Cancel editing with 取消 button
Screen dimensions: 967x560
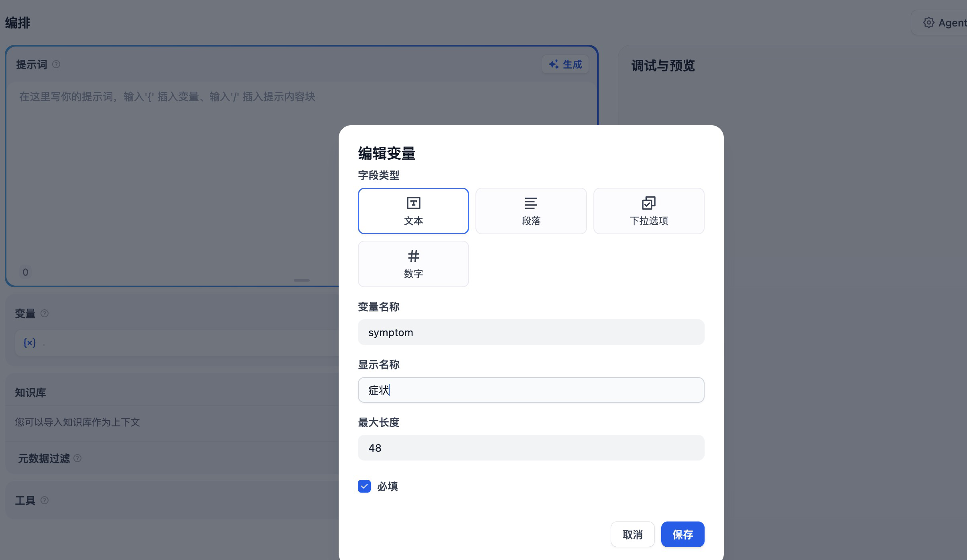click(x=632, y=534)
